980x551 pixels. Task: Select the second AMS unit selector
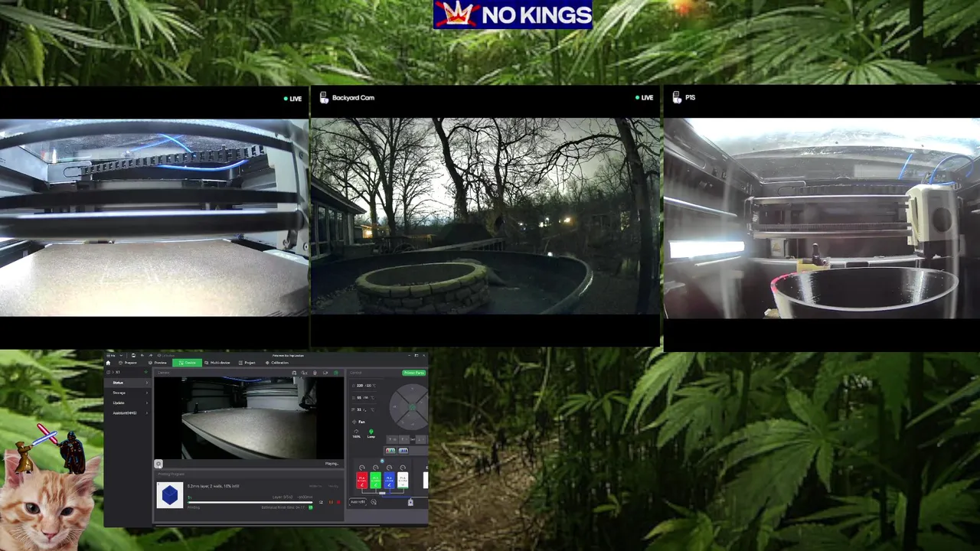pyautogui.click(x=403, y=451)
